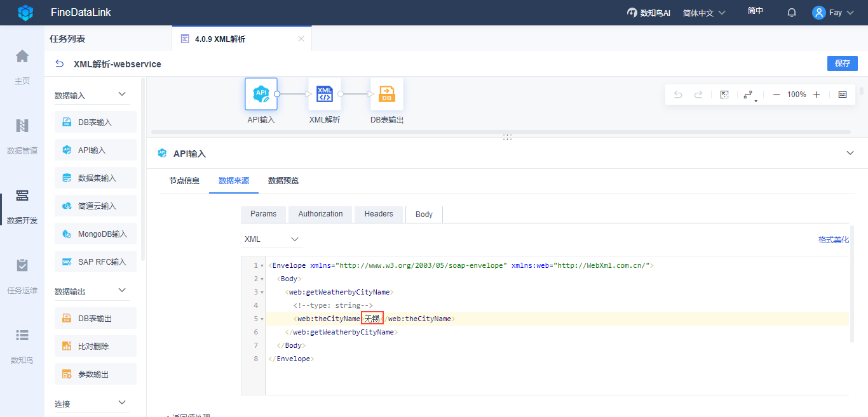868x417 pixels.
Task: Open the notification bell
Action: coord(791,13)
